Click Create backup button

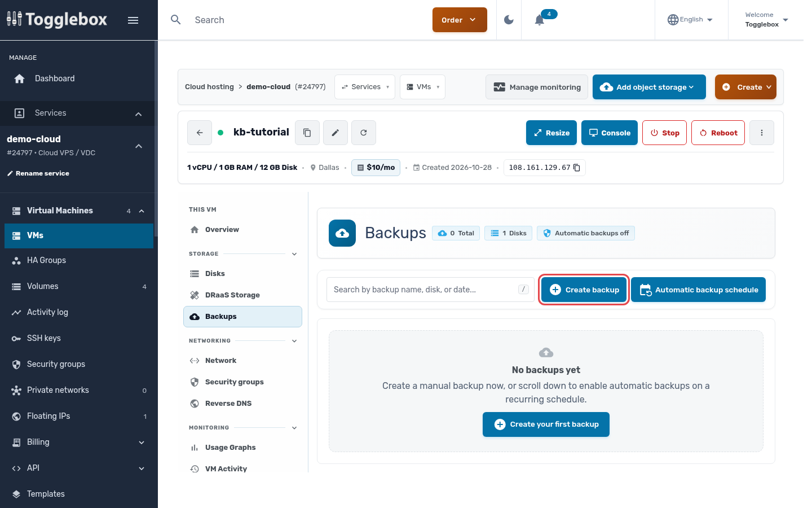(x=584, y=290)
